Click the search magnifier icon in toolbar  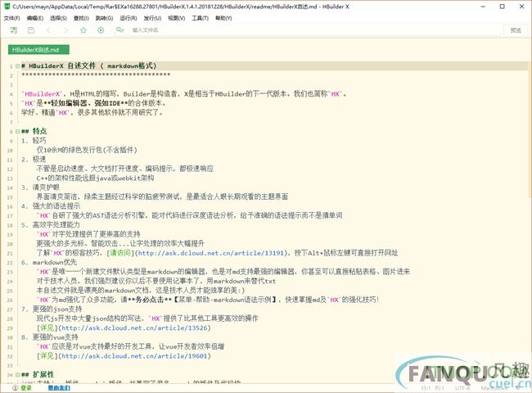119,30
